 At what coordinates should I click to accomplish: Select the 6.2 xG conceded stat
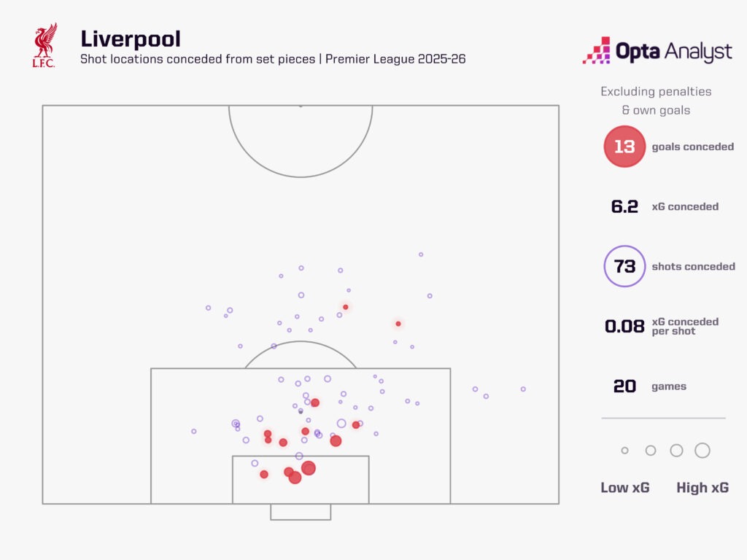tap(624, 206)
